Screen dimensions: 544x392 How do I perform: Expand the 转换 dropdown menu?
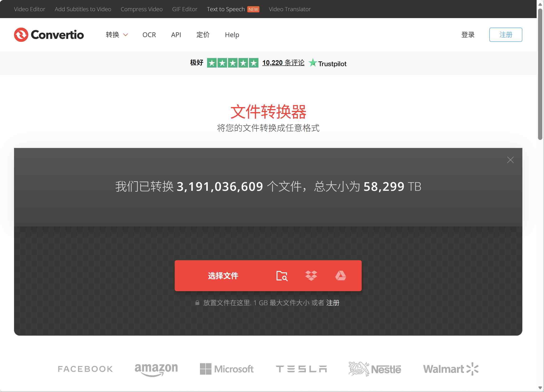click(x=117, y=35)
